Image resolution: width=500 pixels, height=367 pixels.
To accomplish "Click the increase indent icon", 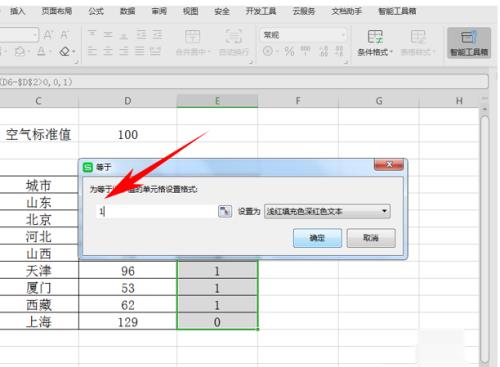I will coord(157,34).
